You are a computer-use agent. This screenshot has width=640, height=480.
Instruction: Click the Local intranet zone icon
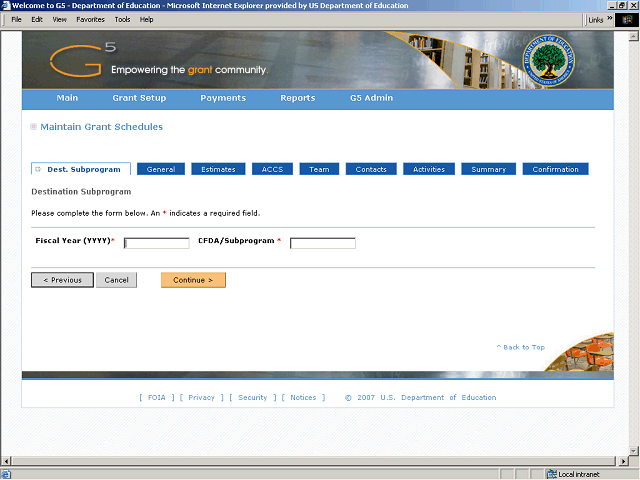click(x=551, y=474)
